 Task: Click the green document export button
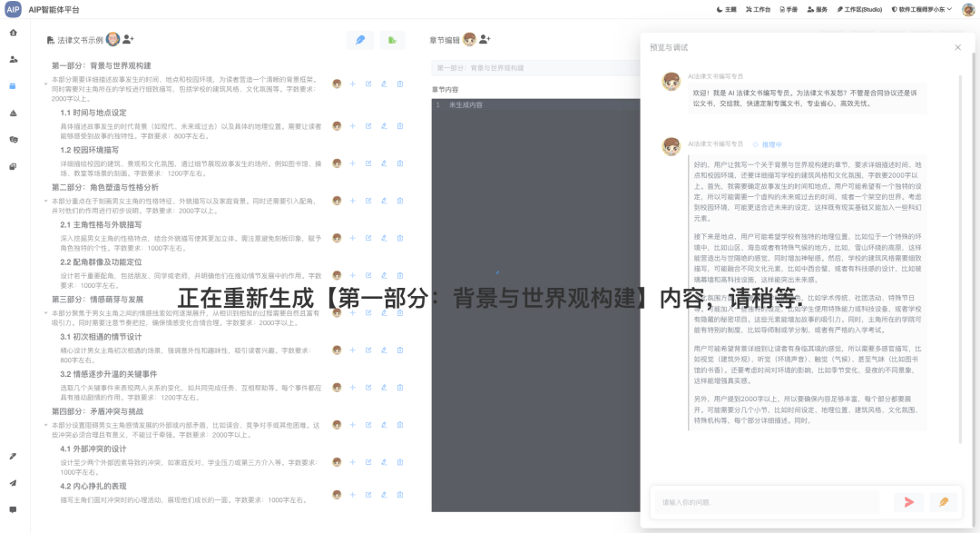(x=392, y=40)
